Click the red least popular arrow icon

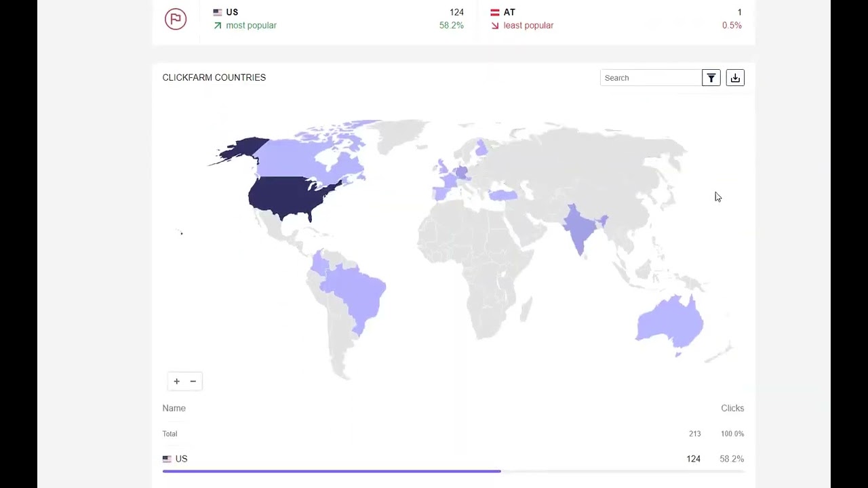494,26
